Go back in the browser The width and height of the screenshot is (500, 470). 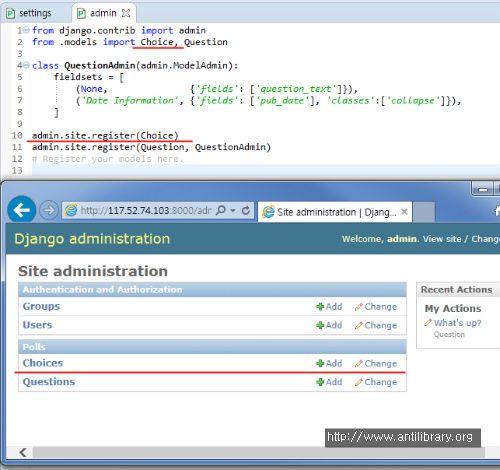tap(22, 210)
